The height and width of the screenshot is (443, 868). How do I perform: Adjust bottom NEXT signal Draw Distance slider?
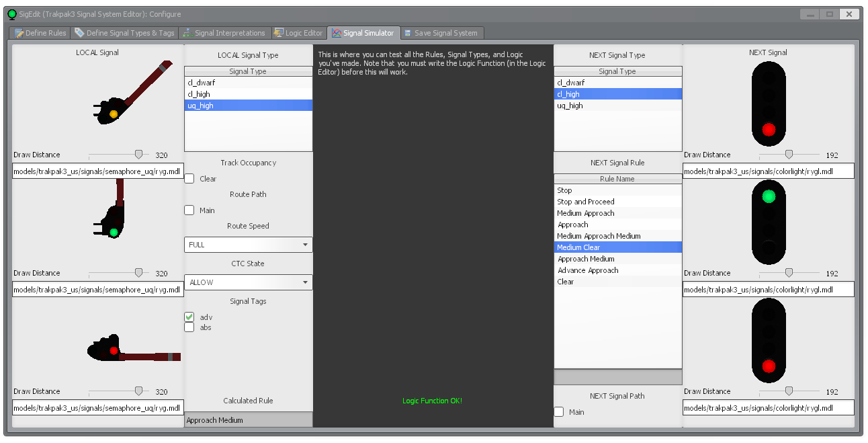[x=789, y=391]
